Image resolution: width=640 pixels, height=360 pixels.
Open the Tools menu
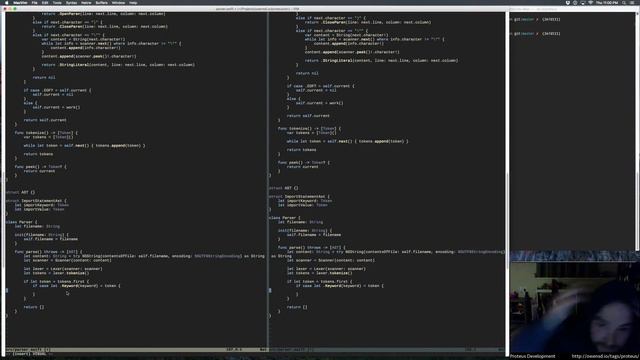tap(57, 2)
